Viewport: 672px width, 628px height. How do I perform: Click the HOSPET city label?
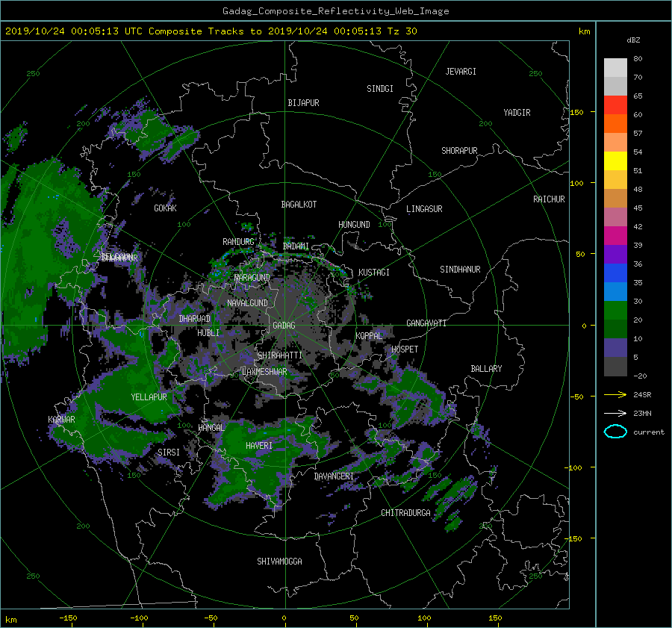coord(405,349)
